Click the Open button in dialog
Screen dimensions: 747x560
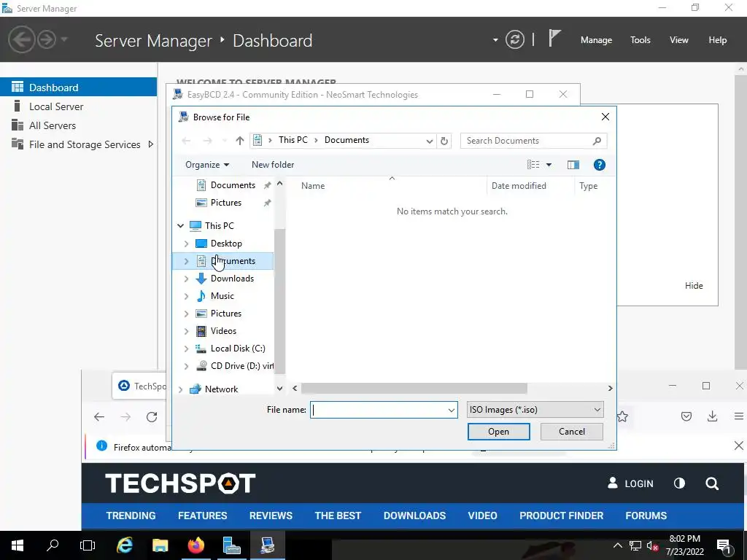[498, 432]
